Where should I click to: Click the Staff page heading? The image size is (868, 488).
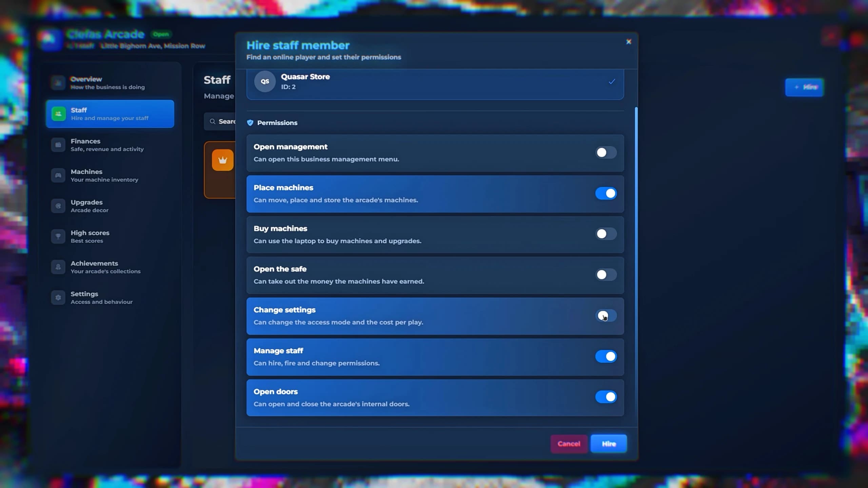(x=217, y=80)
